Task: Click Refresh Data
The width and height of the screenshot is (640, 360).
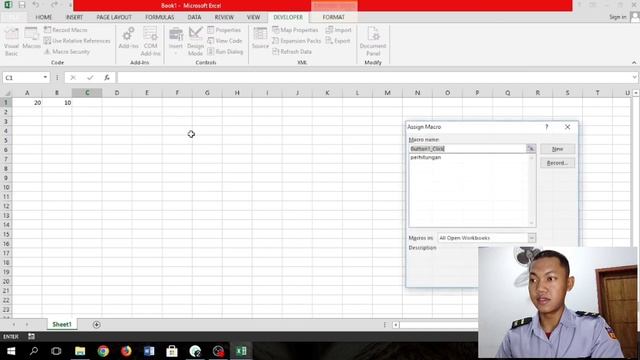Action: [292, 51]
